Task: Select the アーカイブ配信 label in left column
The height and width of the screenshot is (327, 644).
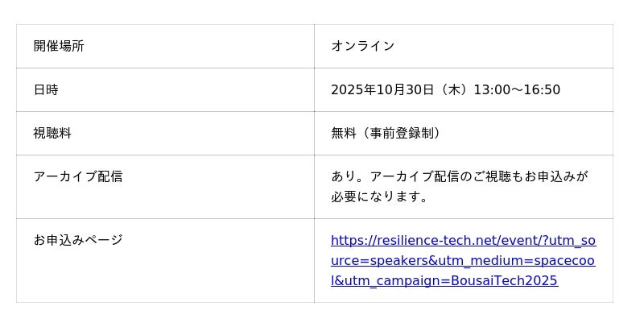Action: (x=78, y=176)
